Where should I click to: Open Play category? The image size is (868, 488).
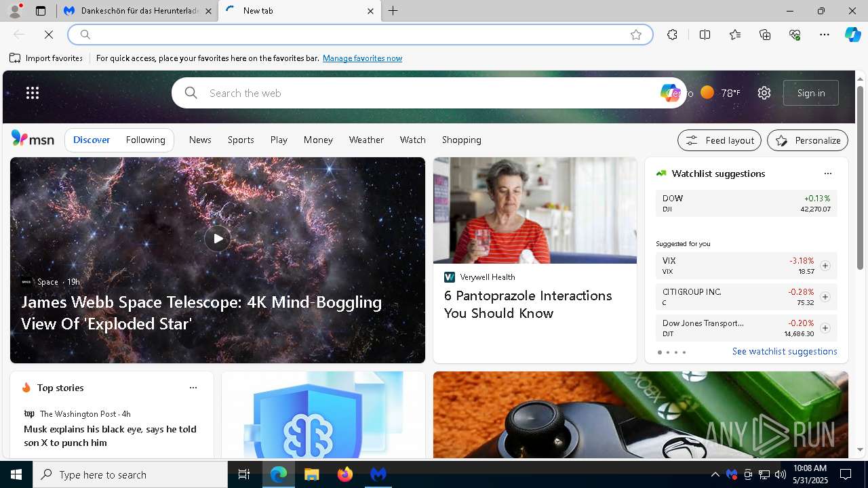pyautogui.click(x=279, y=140)
